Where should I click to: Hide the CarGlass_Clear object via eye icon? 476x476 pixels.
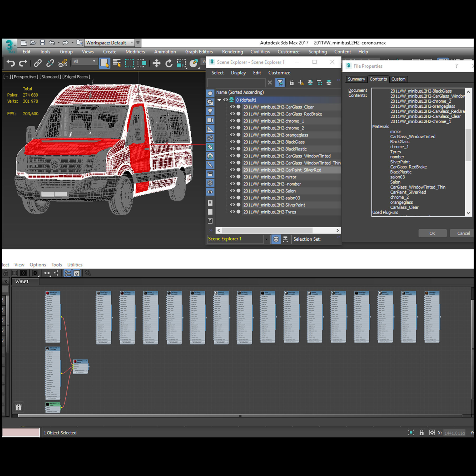coord(232,107)
